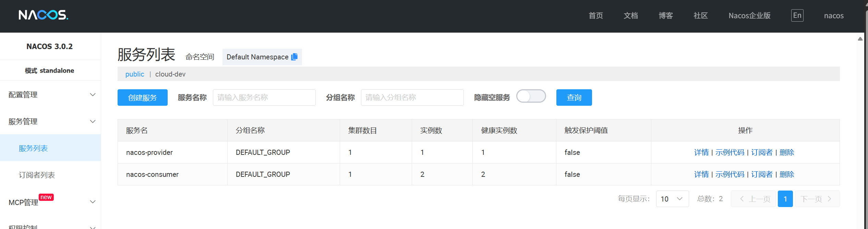Expand the 权限控制 menu chevron
Image resolution: width=868 pixels, height=229 pixels.
93,227
